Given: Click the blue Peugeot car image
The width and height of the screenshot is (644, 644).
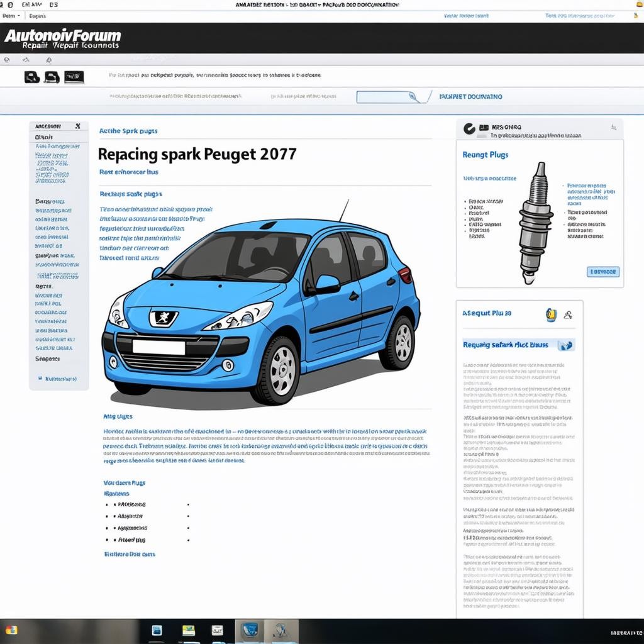Looking at the screenshot, I should tap(261, 308).
